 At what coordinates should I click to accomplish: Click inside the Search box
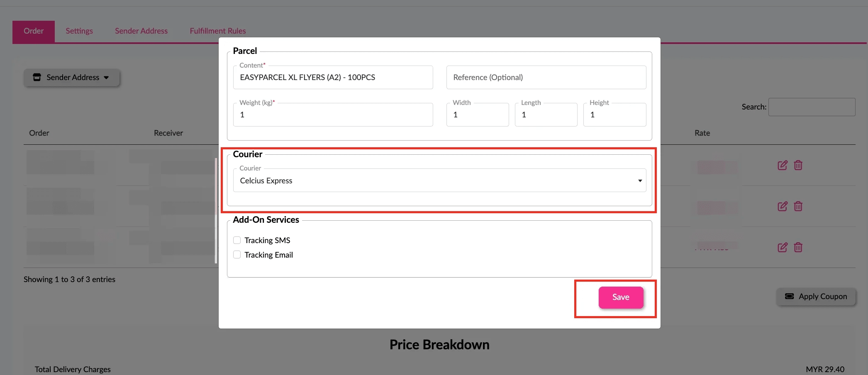tap(811, 107)
